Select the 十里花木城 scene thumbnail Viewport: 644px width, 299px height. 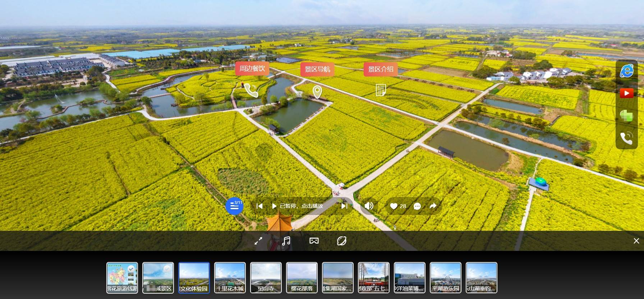coord(230,277)
